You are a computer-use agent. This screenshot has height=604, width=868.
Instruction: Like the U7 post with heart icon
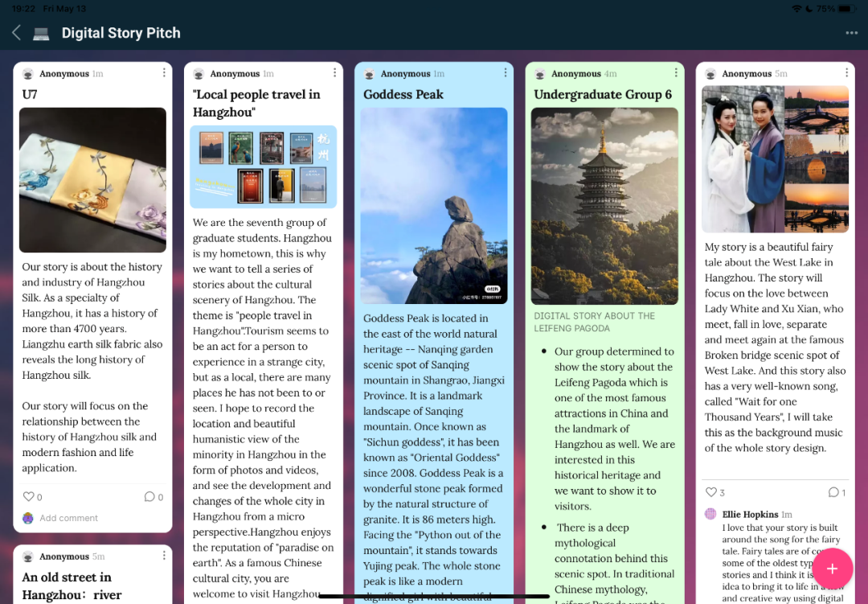29,497
